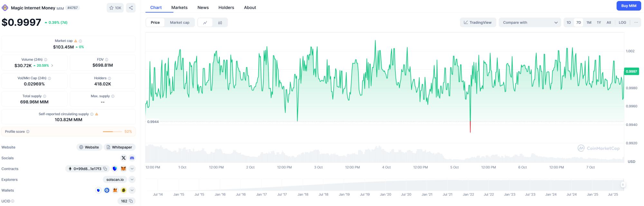Expand the Contracts list chevron
This screenshot has height=206, width=644.
click(x=132, y=169)
